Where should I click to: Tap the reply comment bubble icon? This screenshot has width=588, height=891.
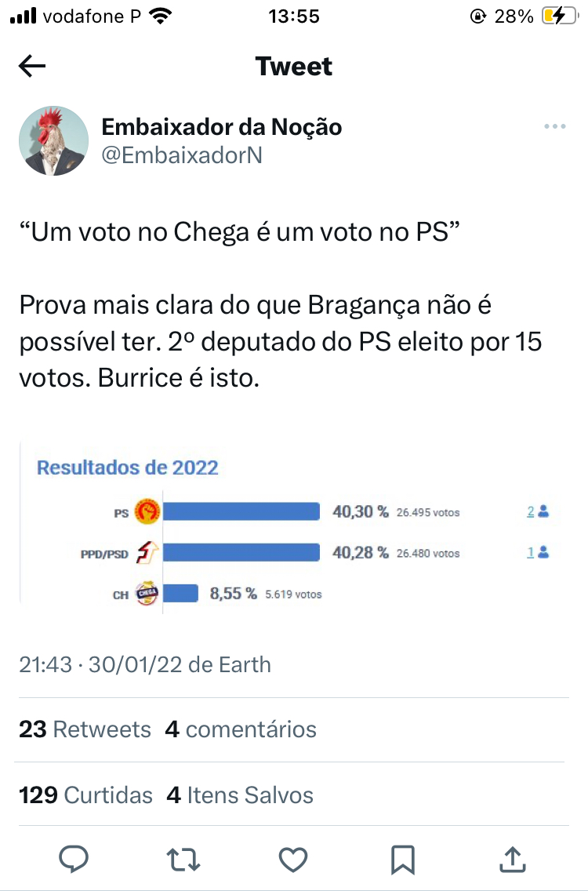click(x=74, y=859)
